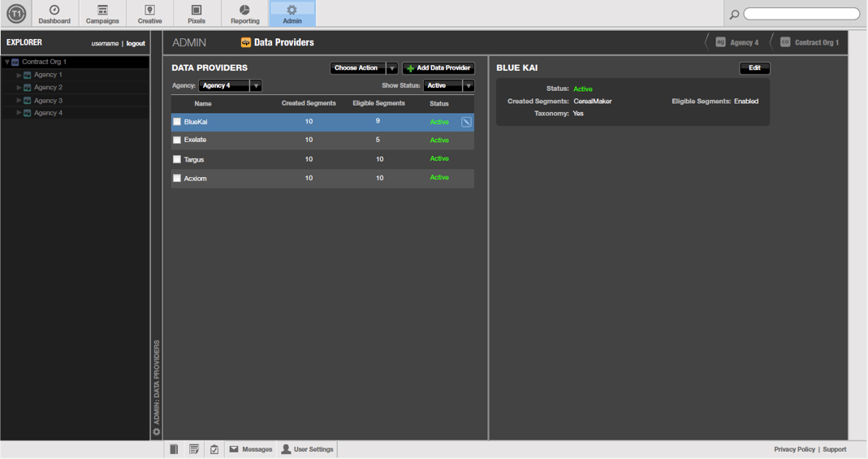
Task: Open User Settings in the bottom bar
Action: point(307,449)
